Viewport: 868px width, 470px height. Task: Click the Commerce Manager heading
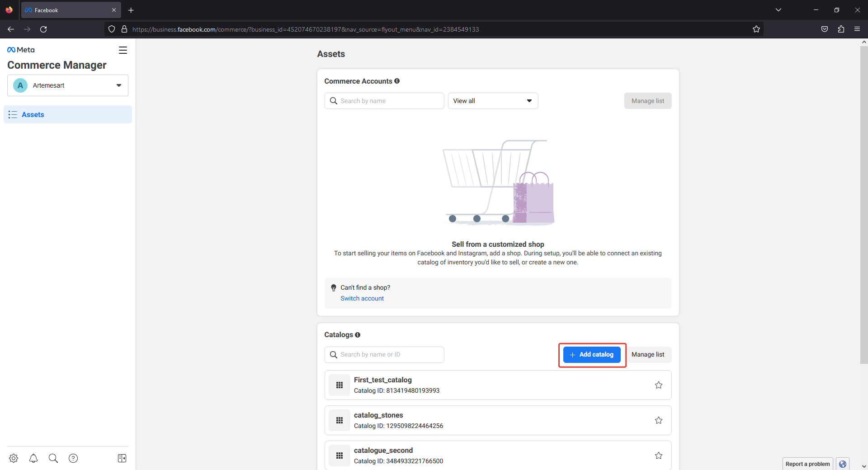57,65
